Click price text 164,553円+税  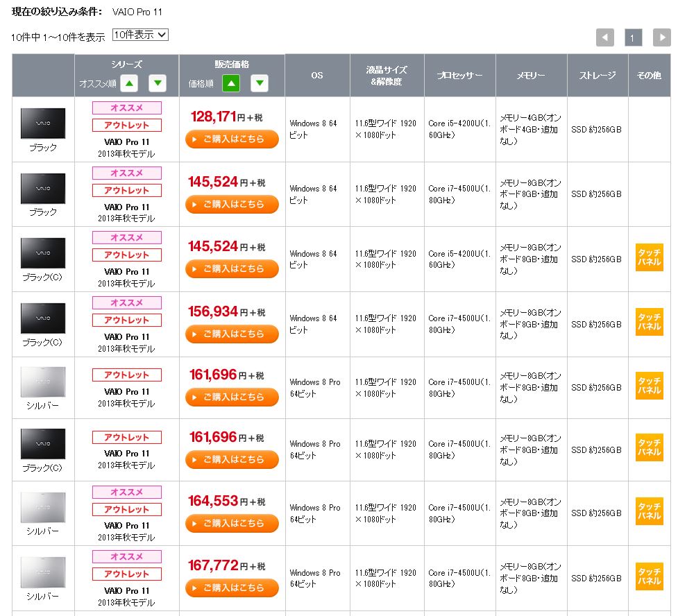pos(226,501)
